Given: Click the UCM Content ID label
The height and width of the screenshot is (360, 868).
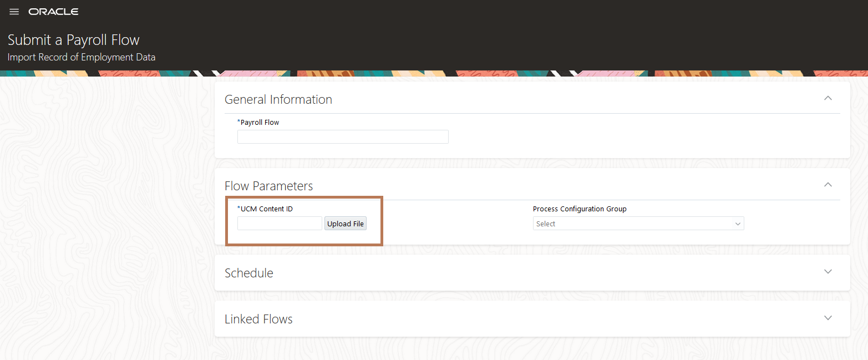Looking at the screenshot, I should (265, 209).
